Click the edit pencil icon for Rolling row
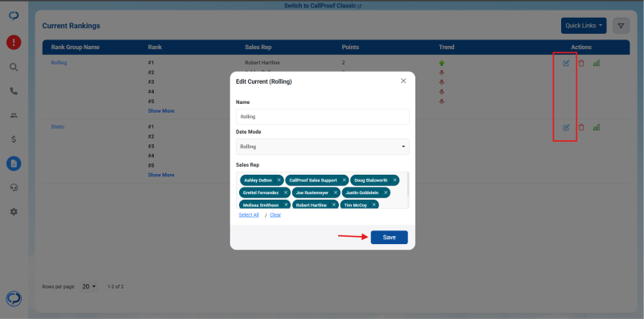Screen dimensions: 644x319 coord(566,64)
